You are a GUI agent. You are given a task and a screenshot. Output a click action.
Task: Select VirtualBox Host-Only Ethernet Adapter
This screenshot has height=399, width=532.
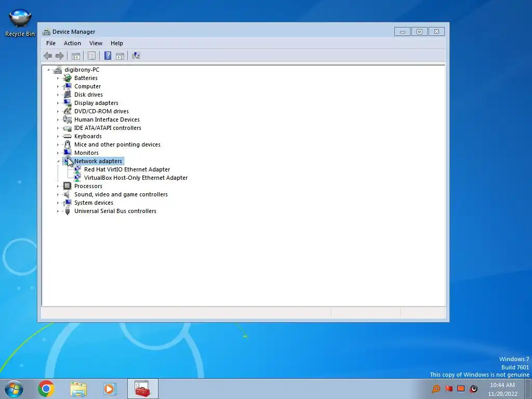pyautogui.click(x=136, y=178)
